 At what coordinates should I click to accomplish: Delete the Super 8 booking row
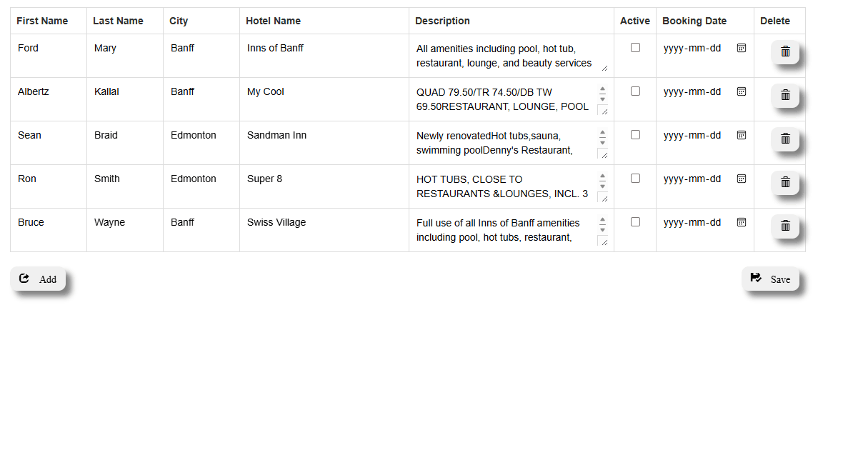tap(785, 182)
